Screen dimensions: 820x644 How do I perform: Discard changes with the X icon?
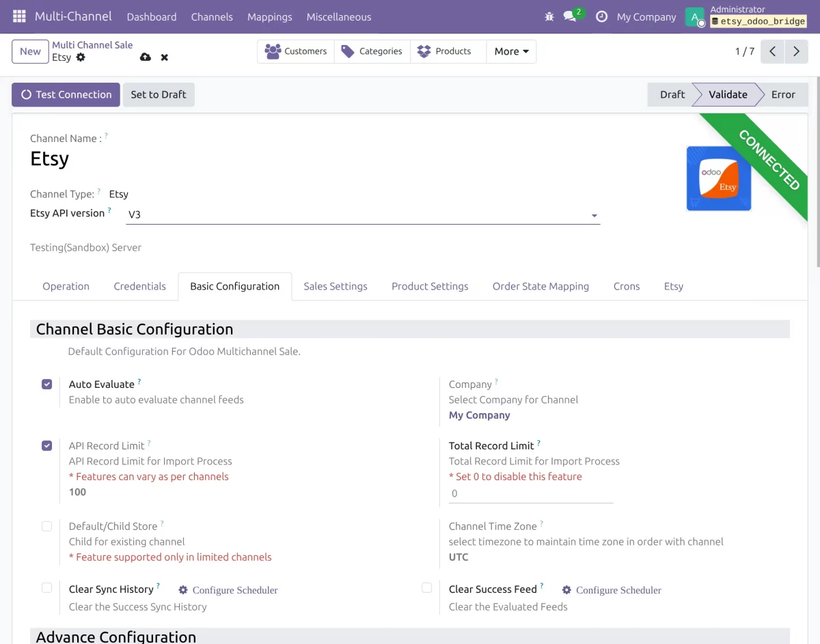pos(165,57)
